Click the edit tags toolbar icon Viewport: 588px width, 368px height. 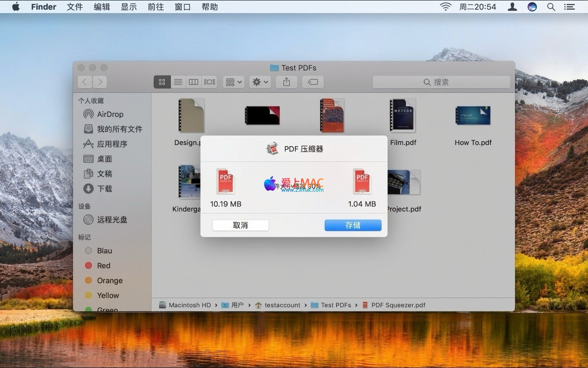coord(313,82)
